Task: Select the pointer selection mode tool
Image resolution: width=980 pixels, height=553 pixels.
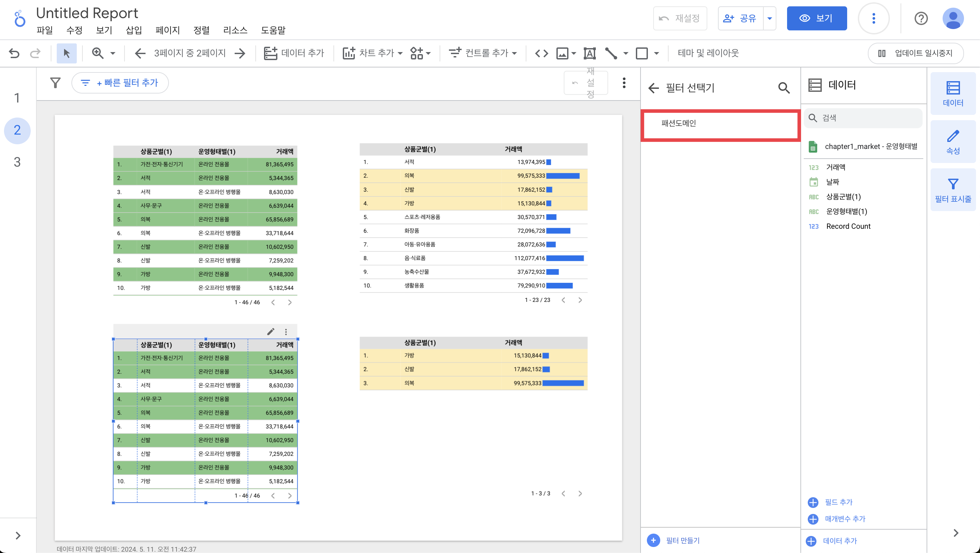Action: click(x=66, y=53)
